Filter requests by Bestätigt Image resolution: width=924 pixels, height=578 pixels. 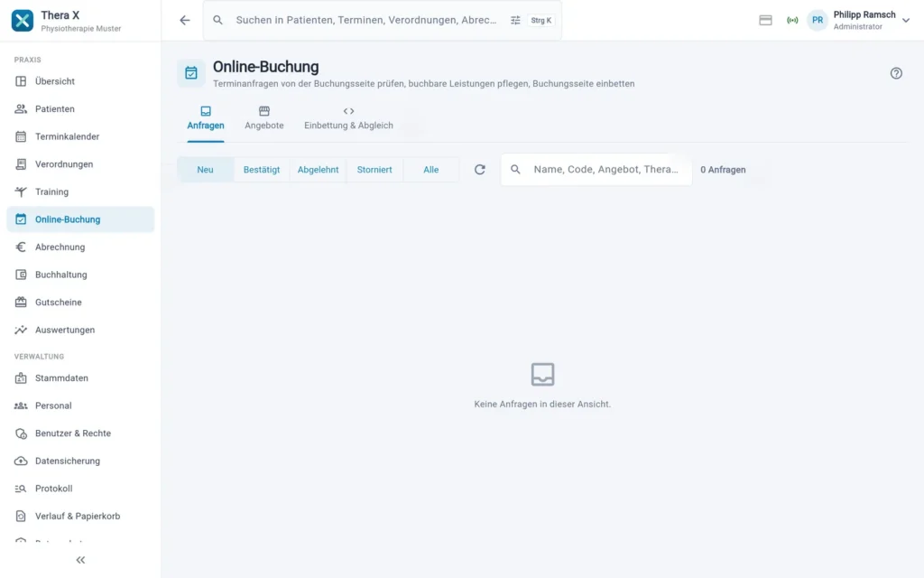[x=262, y=170]
